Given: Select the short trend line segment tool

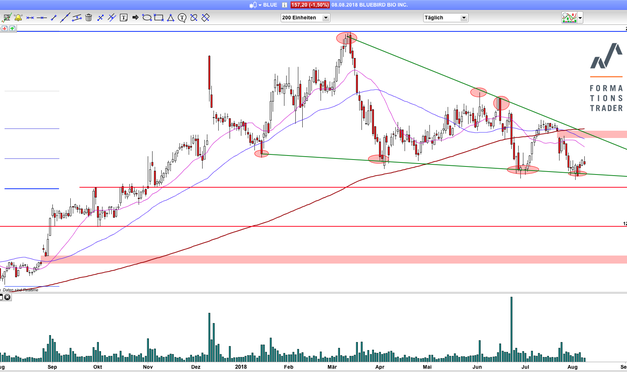Looking at the screenshot, I should coord(54,18).
